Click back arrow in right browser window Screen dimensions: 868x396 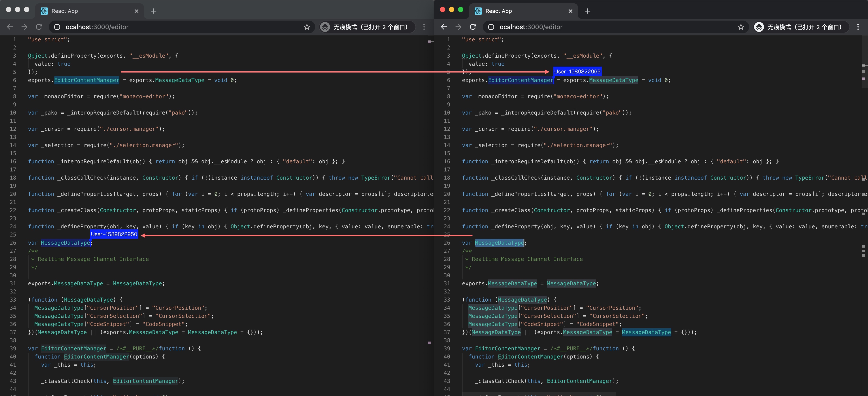tap(444, 27)
